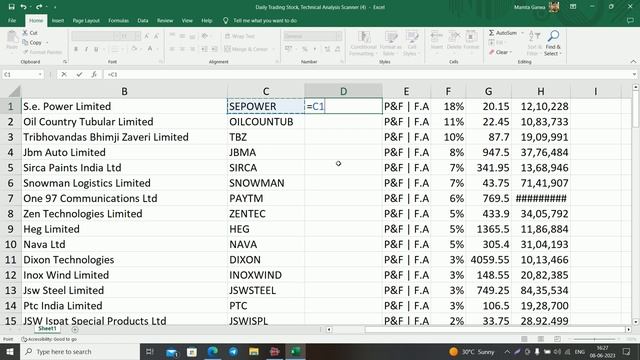Click the Copy icon in Clipboard group
Screen dimensions: 640x360
click(25, 42)
